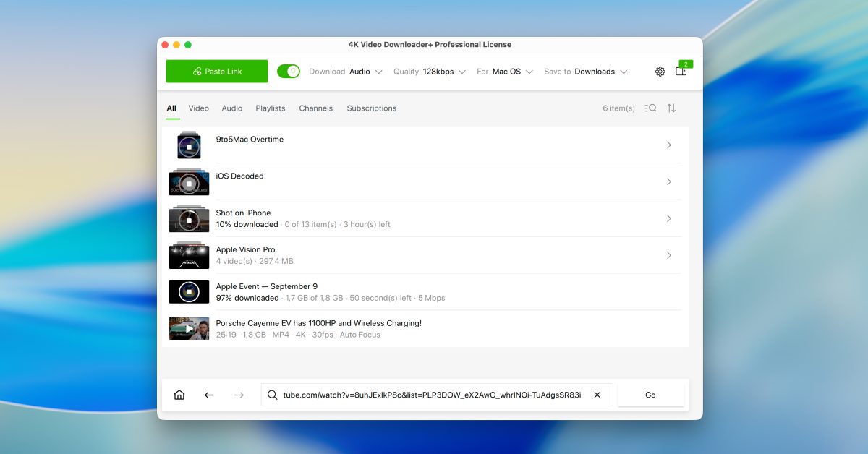This screenshot has height=454, width=868.
Task: Open the sort order arrows icon
Action: (673, 108)
